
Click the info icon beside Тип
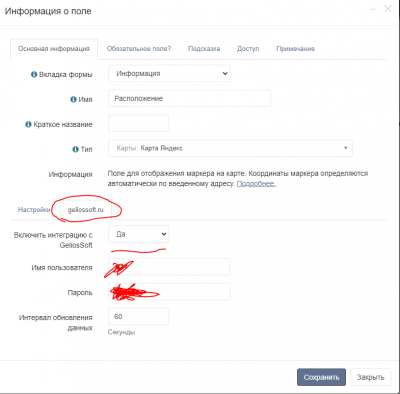pyautogui.click(x=75, y=149)
